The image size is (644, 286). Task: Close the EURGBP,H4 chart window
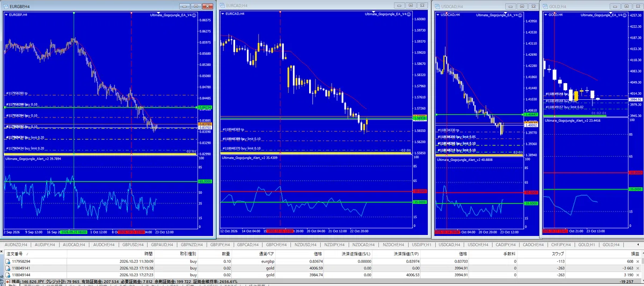pos(207,6)
